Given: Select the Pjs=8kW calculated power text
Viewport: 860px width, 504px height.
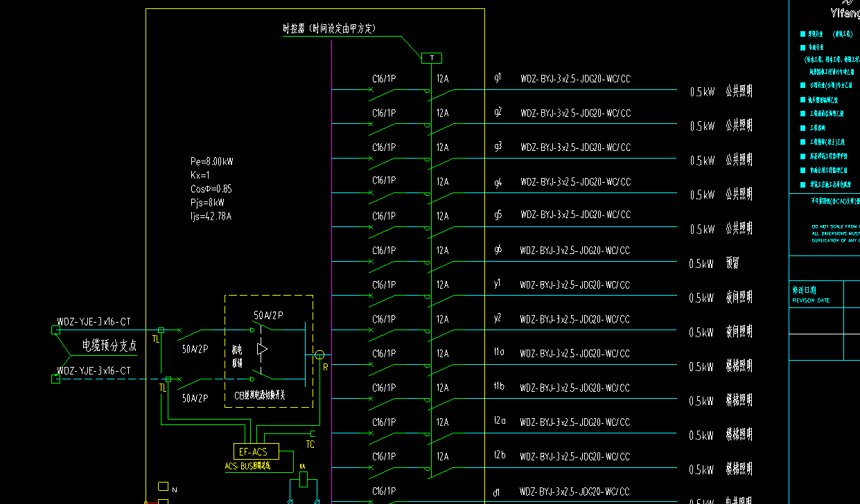Looking at the screenshot, I should pyautogui.click(x=207, y=203).
